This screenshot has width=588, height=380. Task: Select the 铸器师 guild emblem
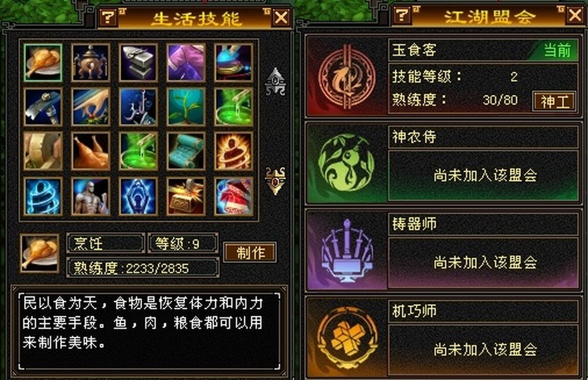[x=347, y=251]
